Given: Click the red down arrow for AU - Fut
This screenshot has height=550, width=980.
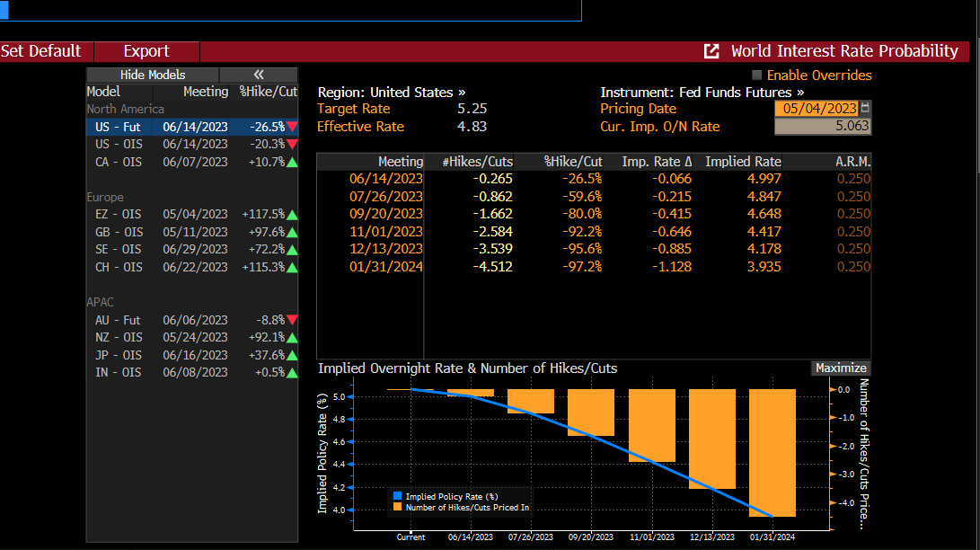Looking at the screenshot, I should point(292,320).
